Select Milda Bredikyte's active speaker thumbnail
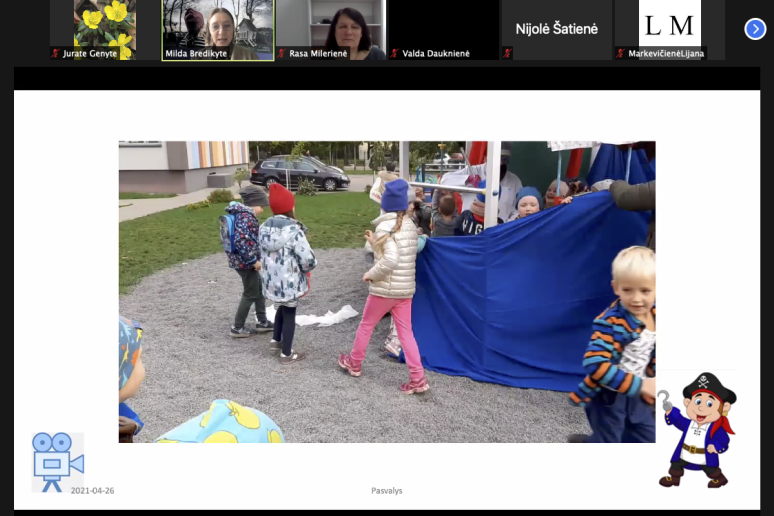The width and height of the screenshot is (774, 516). (218, 30)
